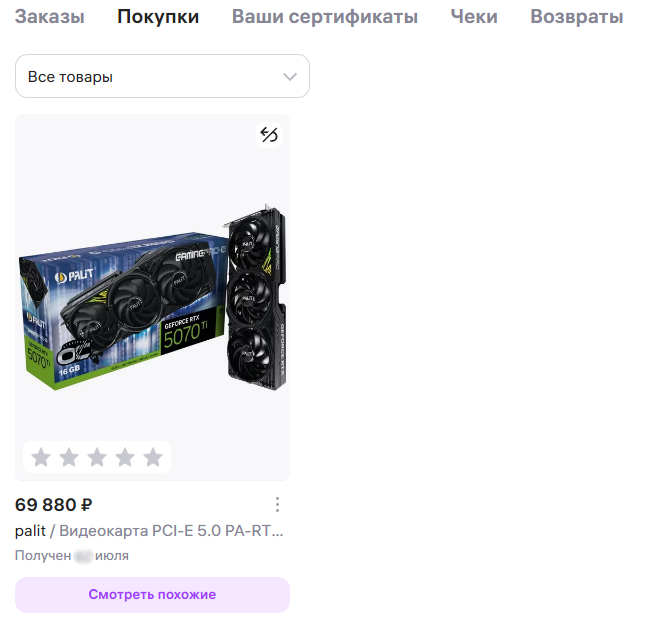Click the Смотреть похожие button
Screen dimensions: 658x625
(152, 594)
